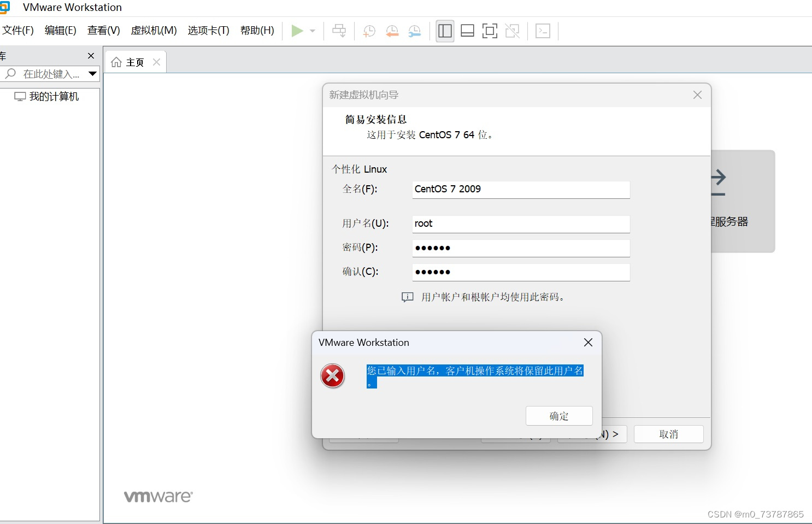Click the red error icon in dialog

tap(332, 376)
